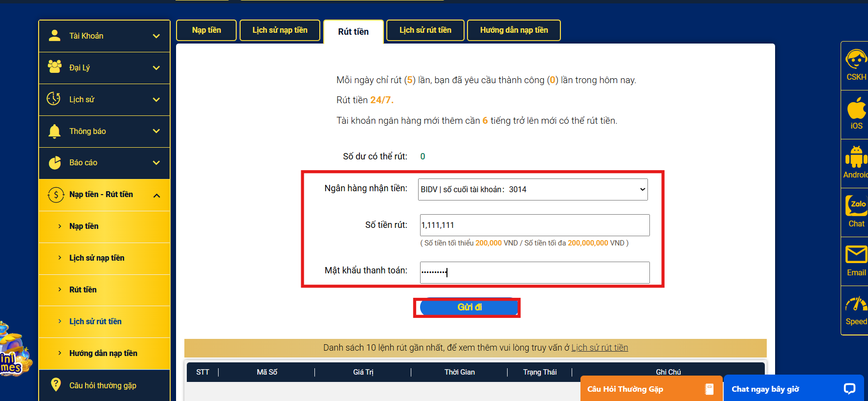This screenshot has height=401, width=868.
Task: Click the chat bubble icon in Chat ngay bây giờ
Action: [x=849, y=389]
